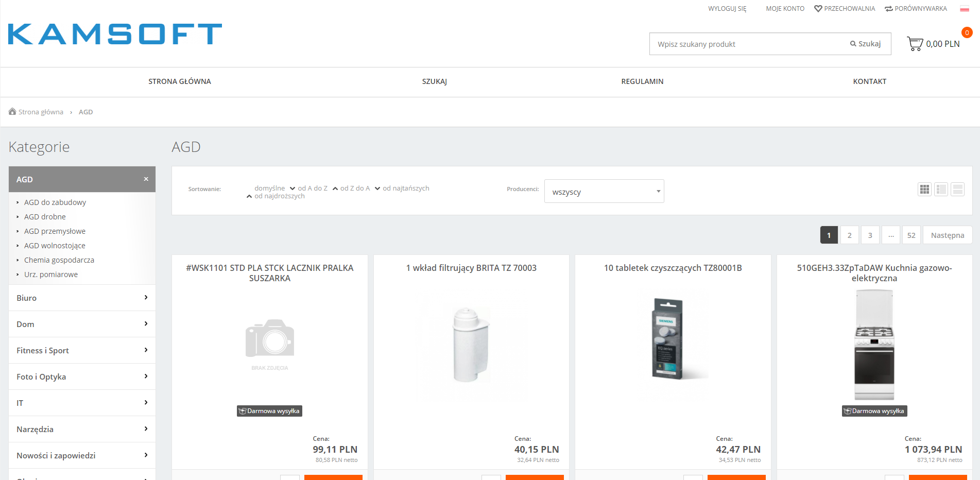Viewport: 980px width, 480px height.
Task: Open Urz. pomiarowe subcategory
Action: [x=51, y=275]
